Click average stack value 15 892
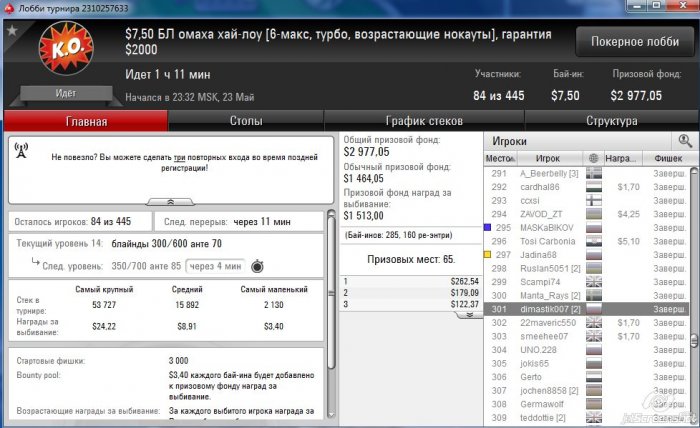This screenshot has width=700, height=428. (x=187, y=304)
